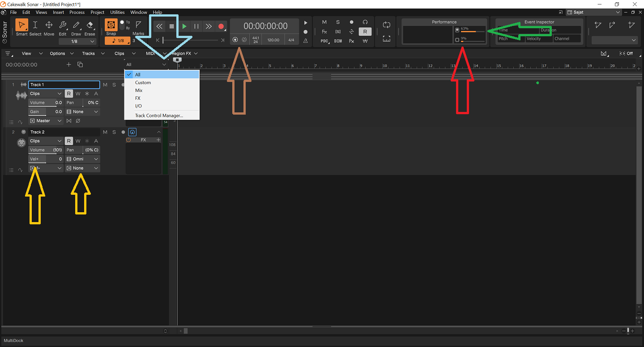The height and width of the screenshot is (347, 644).
Task: Toggle the orange Snap to grid button
Action: pyautogui.click(x=111, y=25)
